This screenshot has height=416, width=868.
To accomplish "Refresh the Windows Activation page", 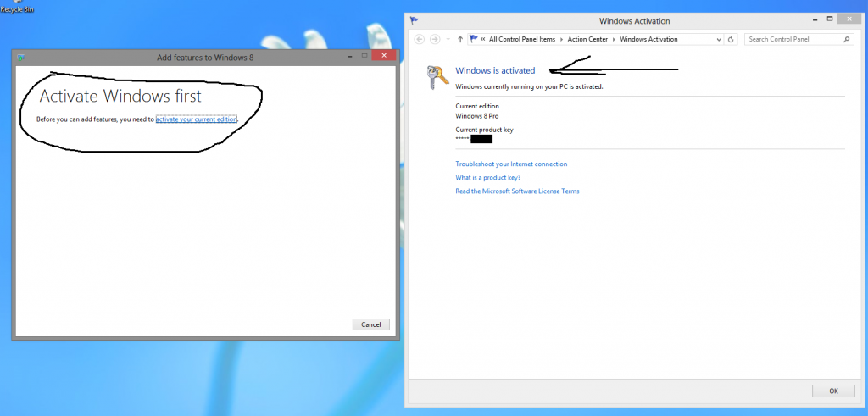I will 731,39.
